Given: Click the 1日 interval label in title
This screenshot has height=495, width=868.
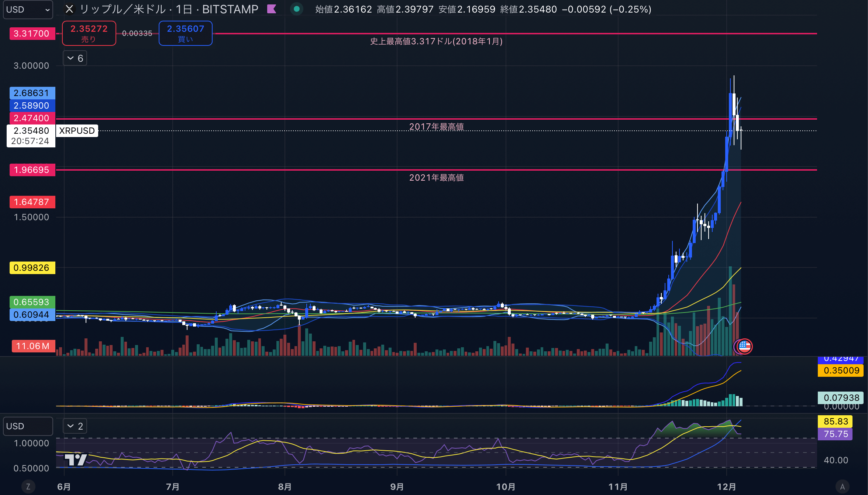Looking at the screenshot, I should 184,9.
